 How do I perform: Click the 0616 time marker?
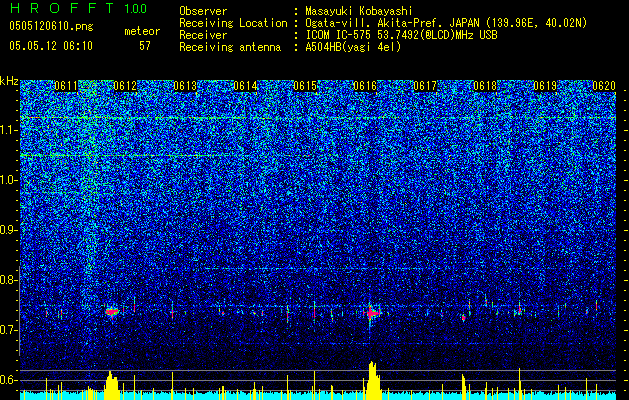365,86
